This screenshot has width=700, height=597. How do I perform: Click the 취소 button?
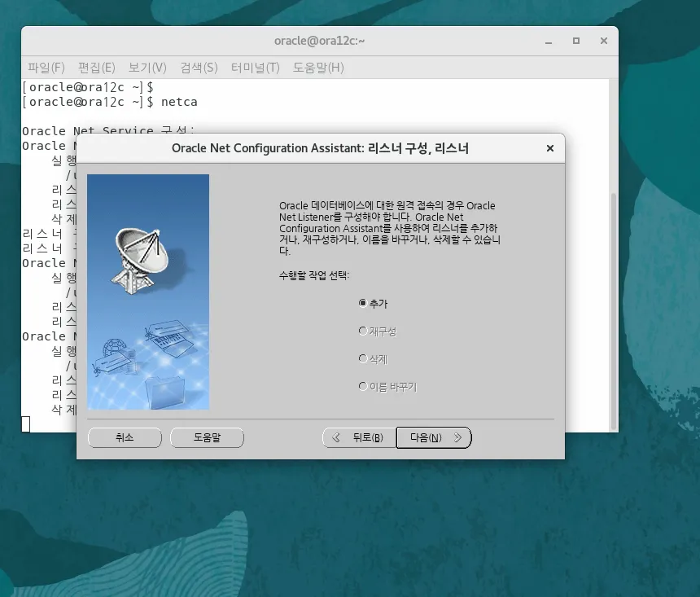tap(125, 437)
